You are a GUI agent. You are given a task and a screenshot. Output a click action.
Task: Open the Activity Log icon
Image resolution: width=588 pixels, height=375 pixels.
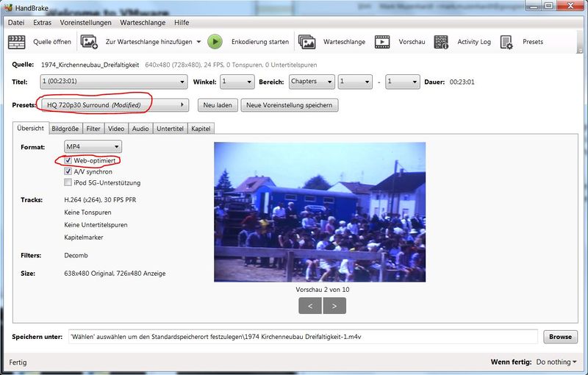[x=441, y=42]
